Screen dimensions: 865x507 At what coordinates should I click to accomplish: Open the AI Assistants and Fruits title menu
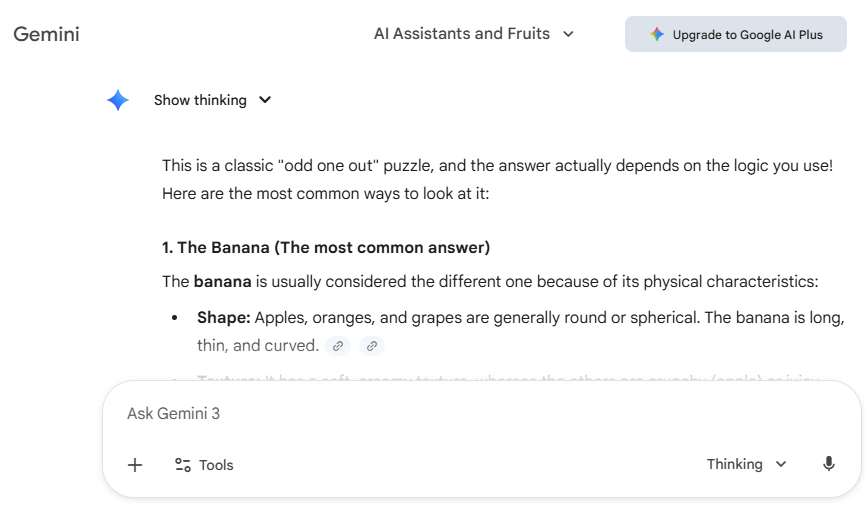coord(462,34)
